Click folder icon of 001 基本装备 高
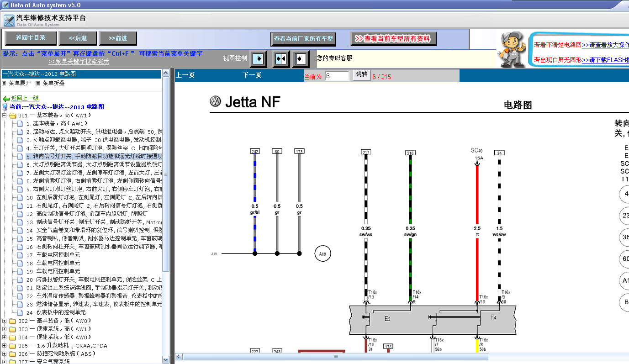629x364 pixels. [x=12, y=116]
